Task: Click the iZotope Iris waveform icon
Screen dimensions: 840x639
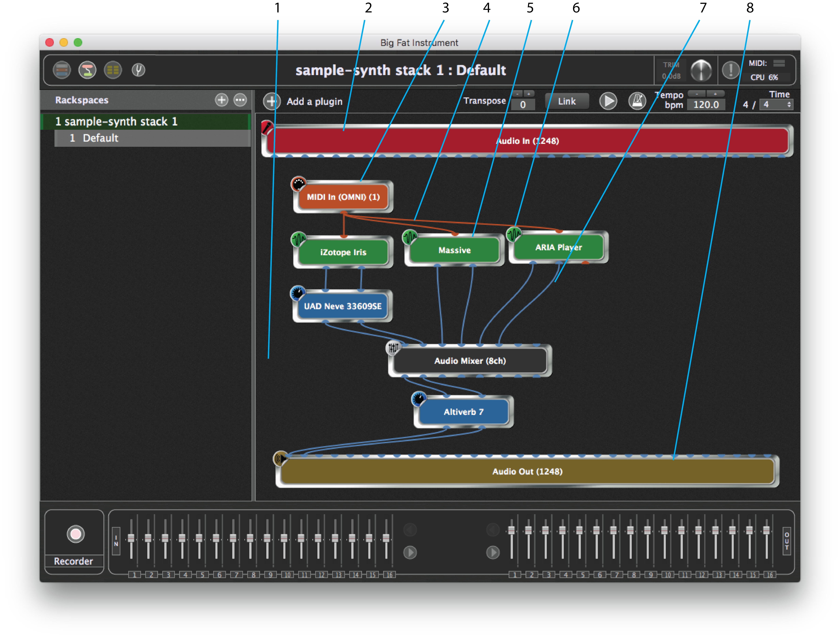Action: pyautogui.click(x=298, y=239)
